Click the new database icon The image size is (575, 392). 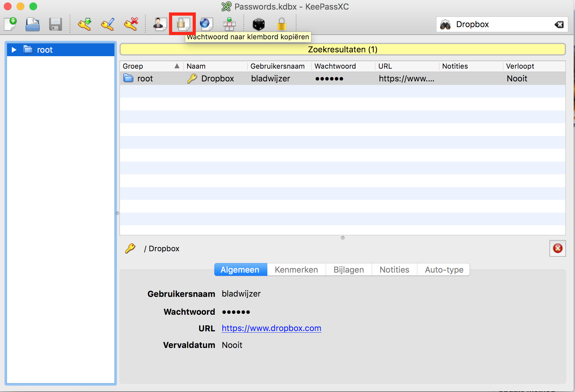pos(11,24)
